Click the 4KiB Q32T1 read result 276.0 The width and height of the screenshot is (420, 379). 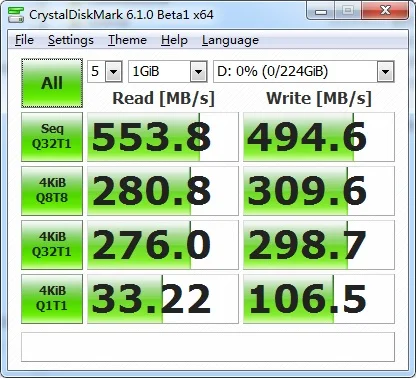pos(163,245)
